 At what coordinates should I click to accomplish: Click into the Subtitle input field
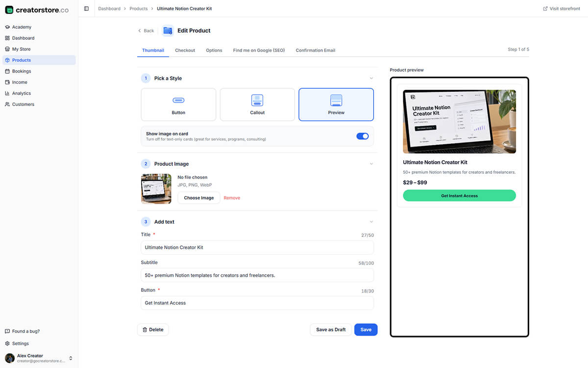pos(257,275)
